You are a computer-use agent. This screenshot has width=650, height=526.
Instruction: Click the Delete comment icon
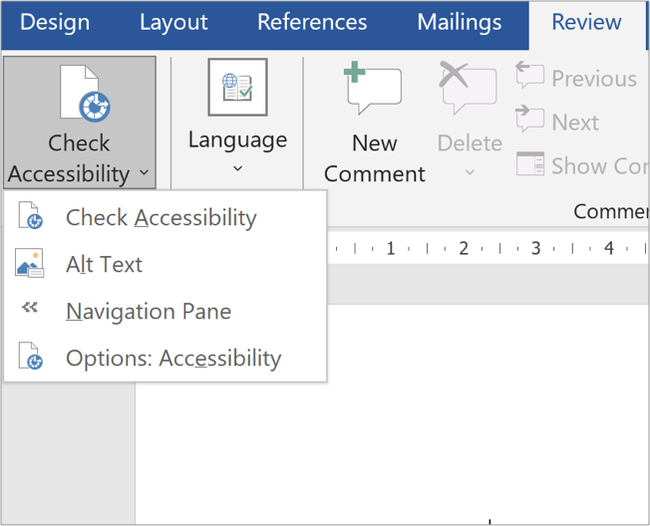(468, 87)
